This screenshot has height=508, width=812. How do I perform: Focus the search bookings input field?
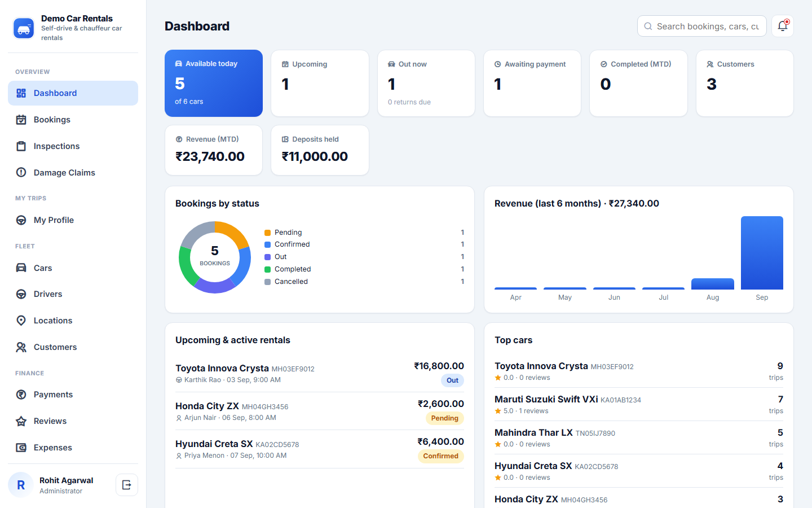click(702, 26)
